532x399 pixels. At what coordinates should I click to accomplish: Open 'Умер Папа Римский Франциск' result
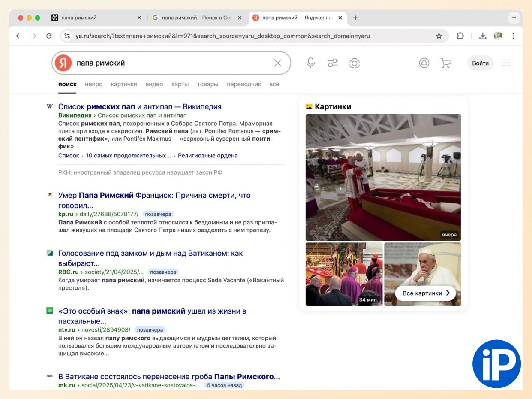click(154, 200)
